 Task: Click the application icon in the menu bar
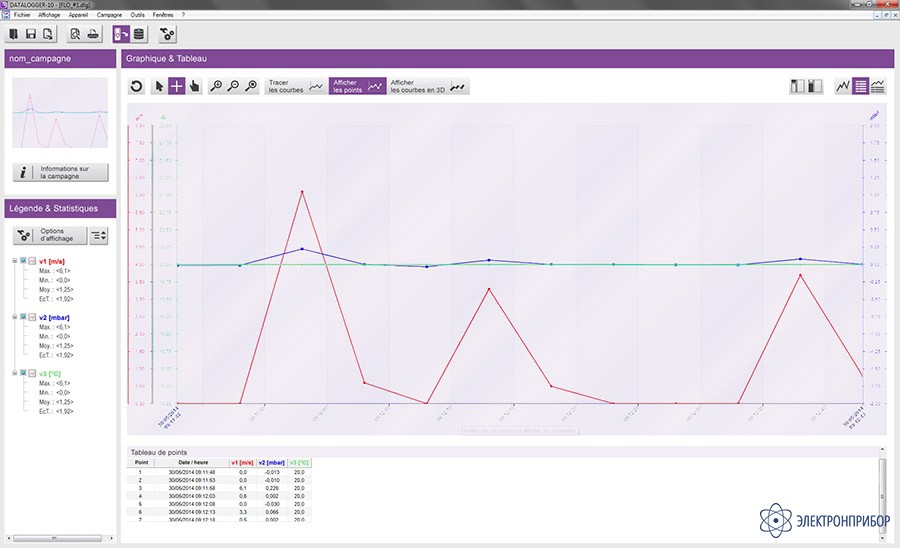click(x=6, y=15)
